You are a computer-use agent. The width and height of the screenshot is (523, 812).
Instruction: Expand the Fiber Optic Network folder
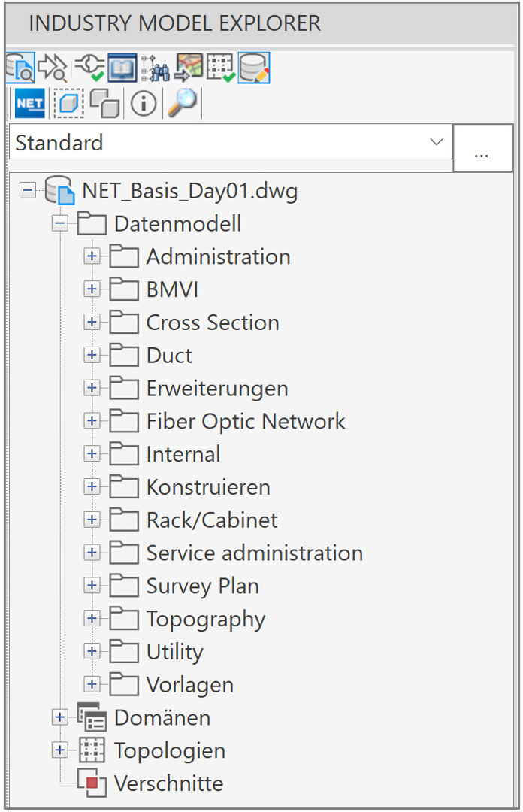92,420
